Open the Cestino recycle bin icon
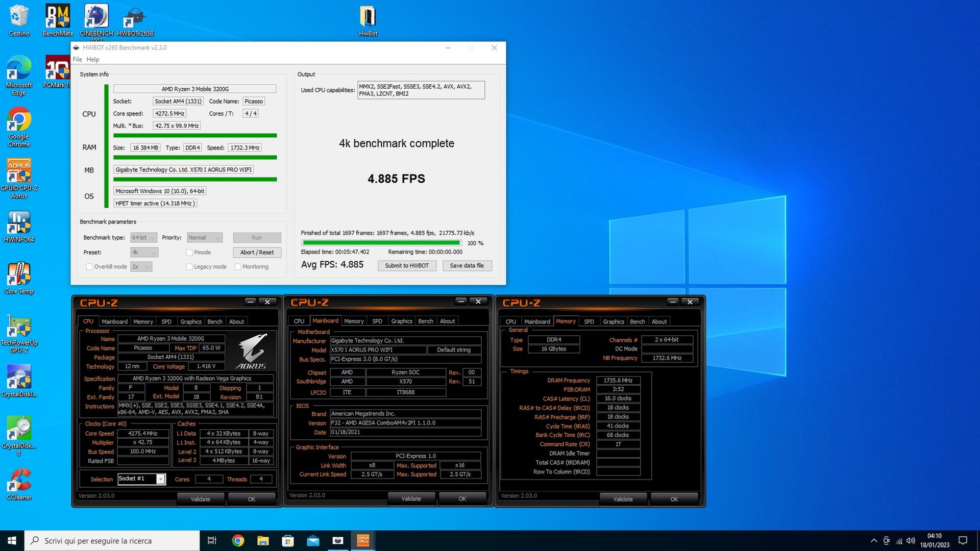 19,20
